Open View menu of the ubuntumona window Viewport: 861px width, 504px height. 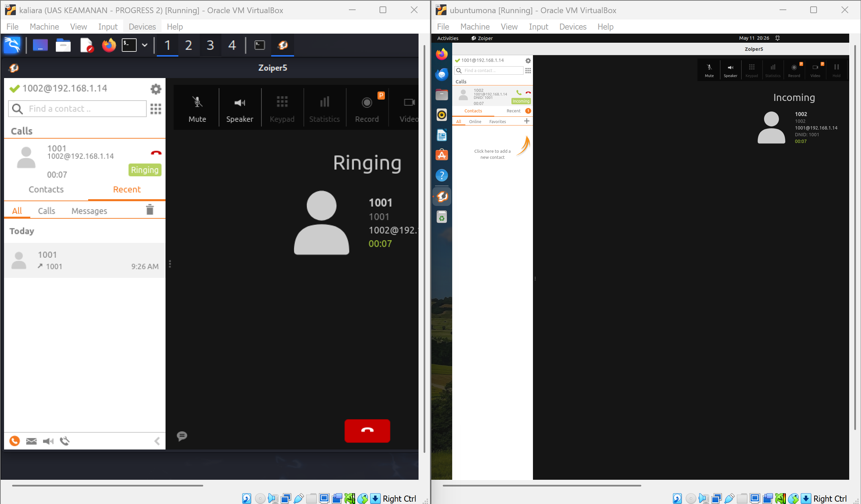point(509,27)
